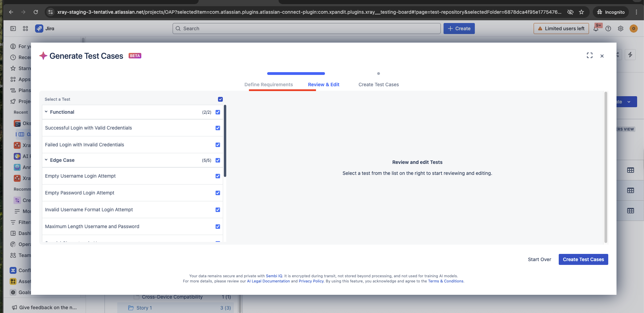Screen dimensions: 644x313
Task: Toggle the Select a Test select-all checkbox
Action: click(220, 99)
